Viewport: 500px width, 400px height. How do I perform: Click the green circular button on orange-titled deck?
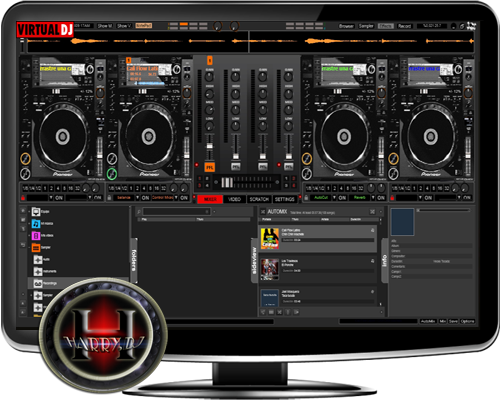click(112, 173)
